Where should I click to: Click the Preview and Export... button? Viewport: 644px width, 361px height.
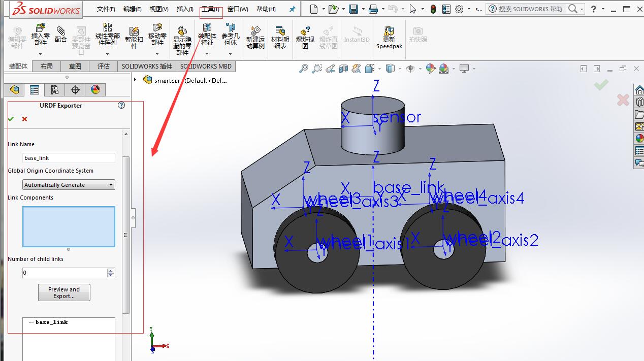(64, 292)
